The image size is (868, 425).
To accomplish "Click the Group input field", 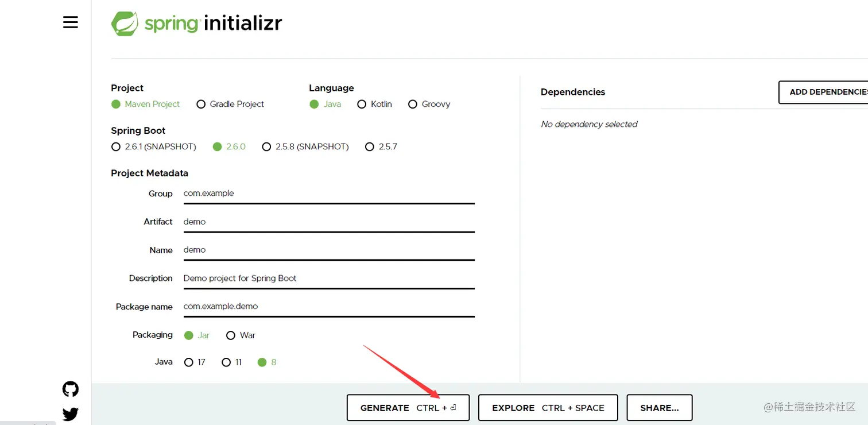I will 329,194.
